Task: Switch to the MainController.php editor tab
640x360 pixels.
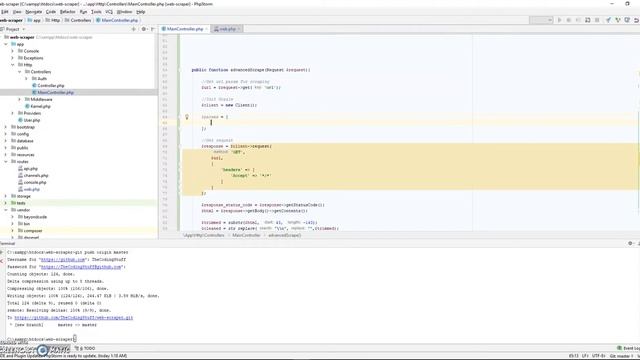Action: click(x=184, y=29)
